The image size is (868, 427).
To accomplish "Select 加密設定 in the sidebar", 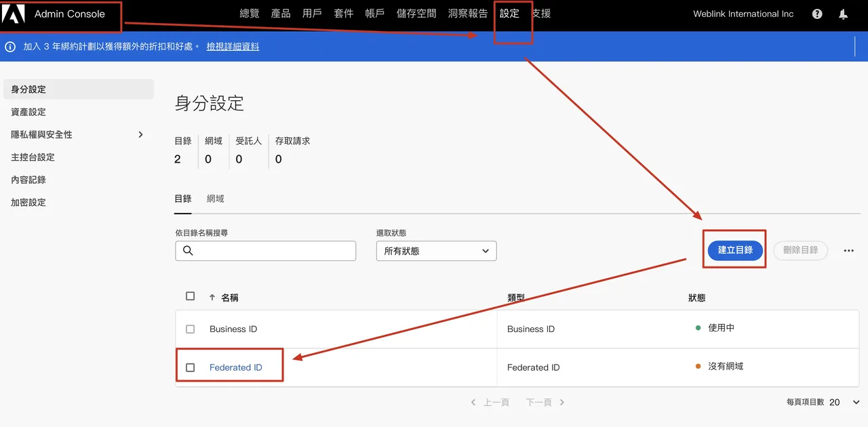I will point(28,203).
